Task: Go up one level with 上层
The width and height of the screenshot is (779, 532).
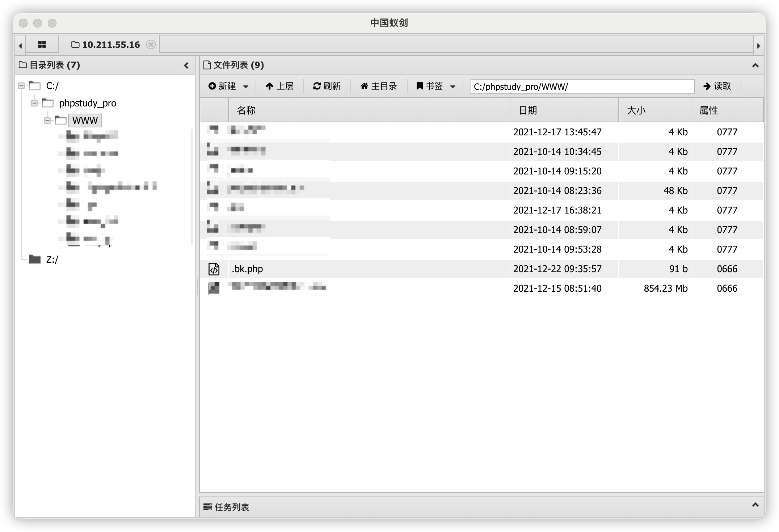Action: (x=279, y=86)
